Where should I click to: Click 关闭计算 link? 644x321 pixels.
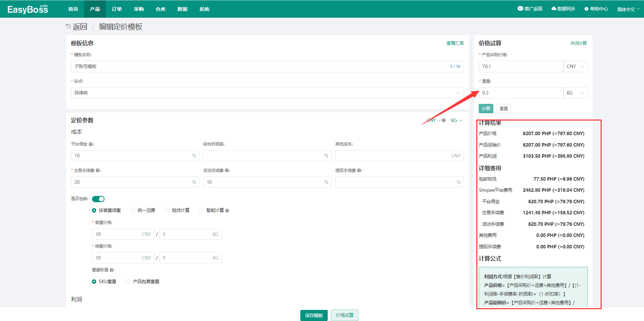coord(578,43)
